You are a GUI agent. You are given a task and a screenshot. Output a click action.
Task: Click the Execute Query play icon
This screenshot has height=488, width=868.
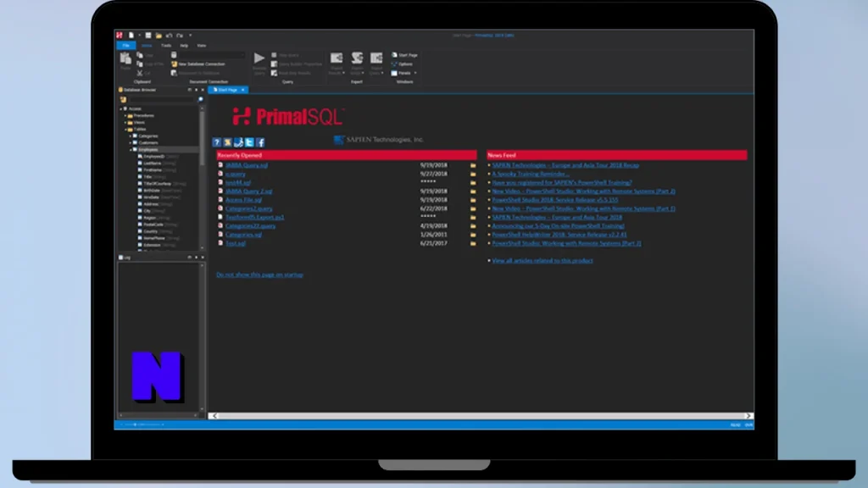(x=259, y=58)
